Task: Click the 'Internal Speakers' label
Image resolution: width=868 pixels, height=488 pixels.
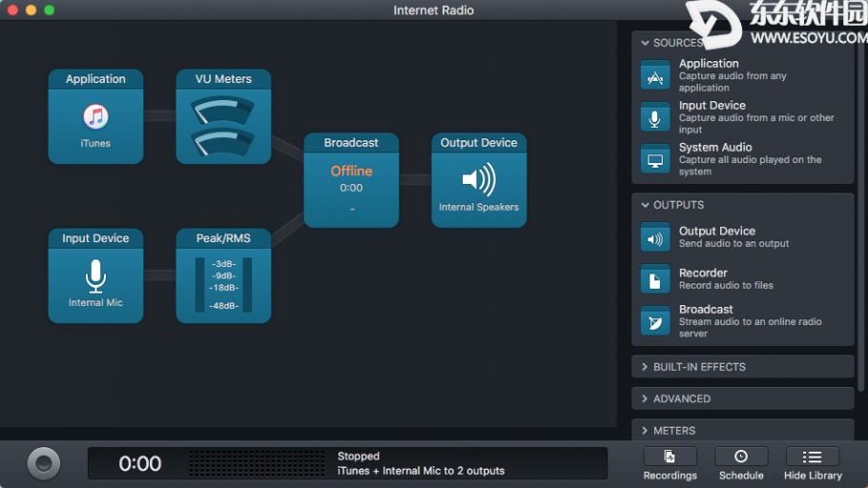Action: pyautogui.click(x=479, y=207)
